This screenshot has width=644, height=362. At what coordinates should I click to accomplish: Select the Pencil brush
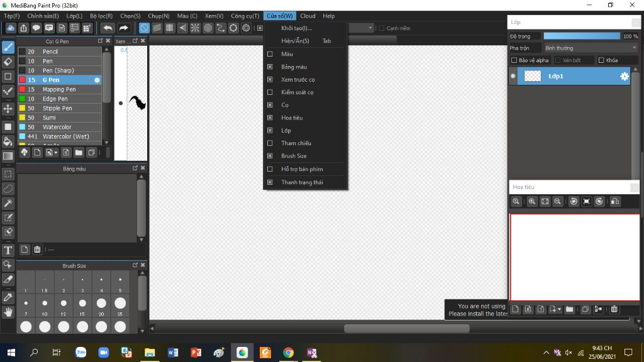pos(60,52)
